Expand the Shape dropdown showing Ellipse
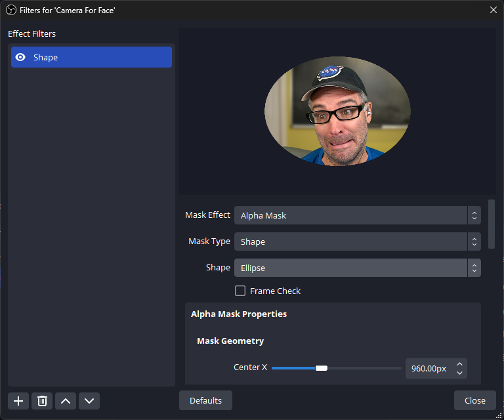Screen dimensions: 504x420 [357, 268]
